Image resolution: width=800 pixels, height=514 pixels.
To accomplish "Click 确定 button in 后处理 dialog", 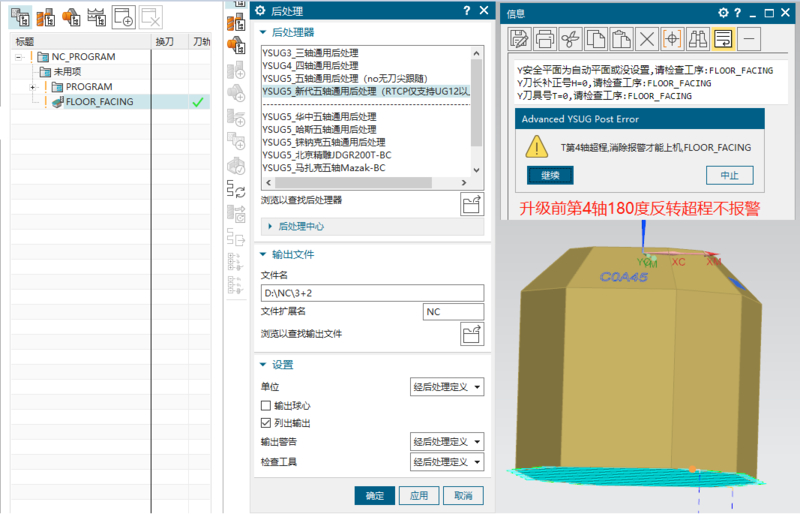I will tap(374, 496).
